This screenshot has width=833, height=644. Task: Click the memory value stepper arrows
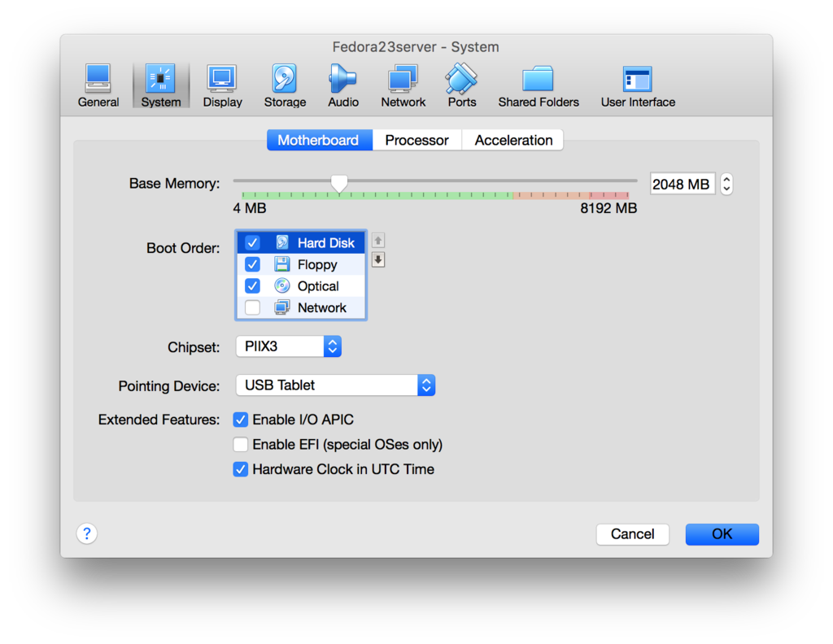(x=726, y=185)
